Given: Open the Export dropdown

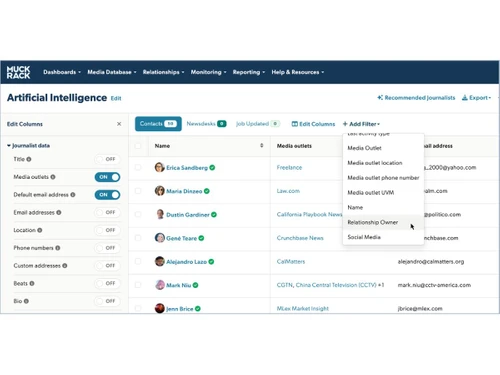Looking at the screenshot, I should pyautogui.click(x=476, y=98).
